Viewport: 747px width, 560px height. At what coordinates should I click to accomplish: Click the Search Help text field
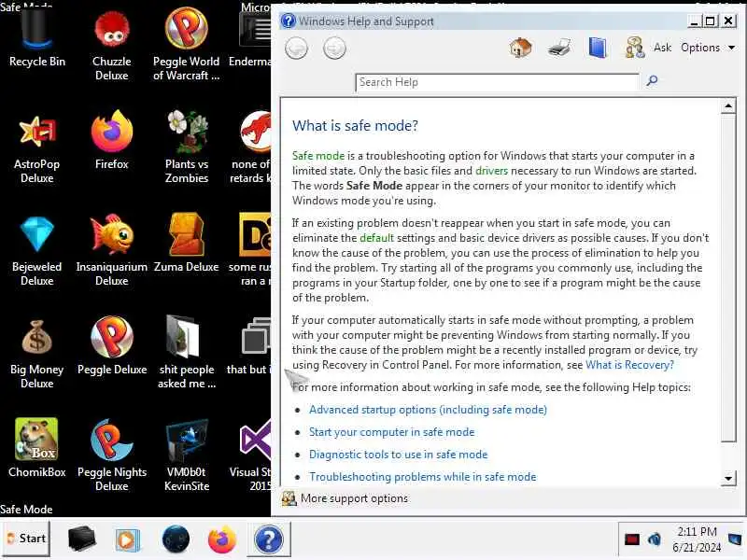click(497, 82)
